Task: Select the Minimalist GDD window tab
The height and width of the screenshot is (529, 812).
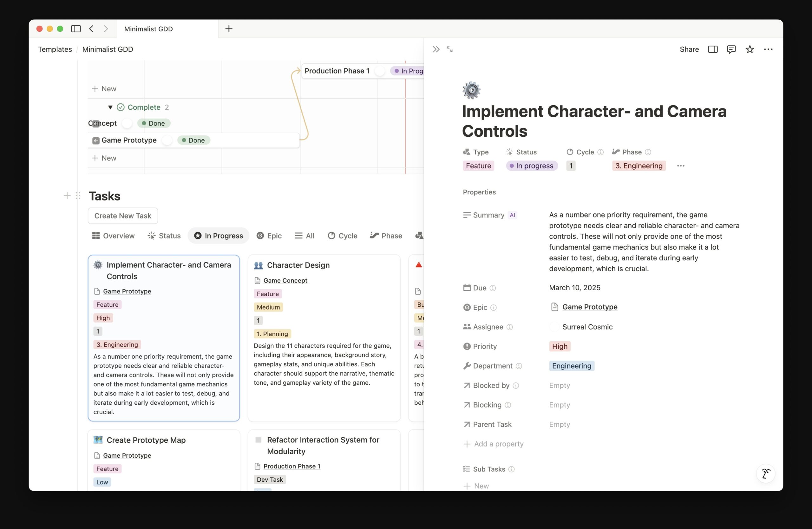Action: [167, 29]
